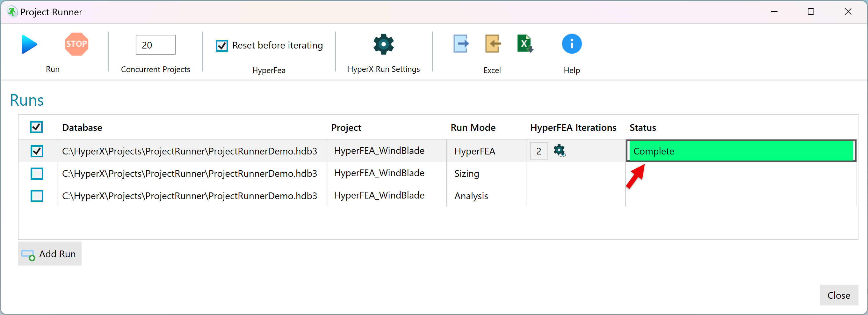The width and height of the screenshot is (868, 315).
Task: Click the red STOP sign icon
Action: pos(76,44)
